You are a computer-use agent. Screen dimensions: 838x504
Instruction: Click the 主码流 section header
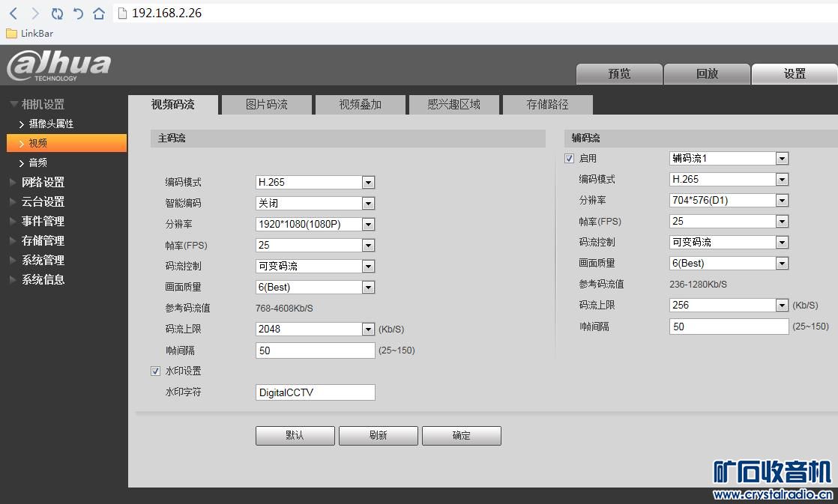pyautogui.click(x=348, y=139)
